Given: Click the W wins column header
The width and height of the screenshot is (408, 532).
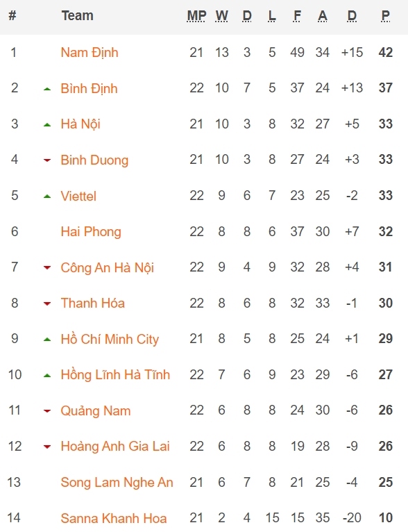Looking at the screenshot, I should (x=221, y=16).
